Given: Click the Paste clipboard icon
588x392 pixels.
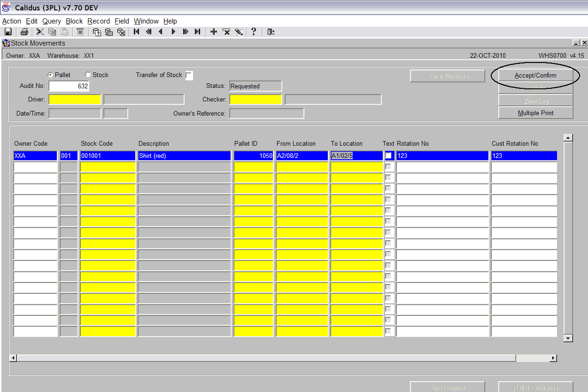Looking at the screenshot, I should [65, 31].
